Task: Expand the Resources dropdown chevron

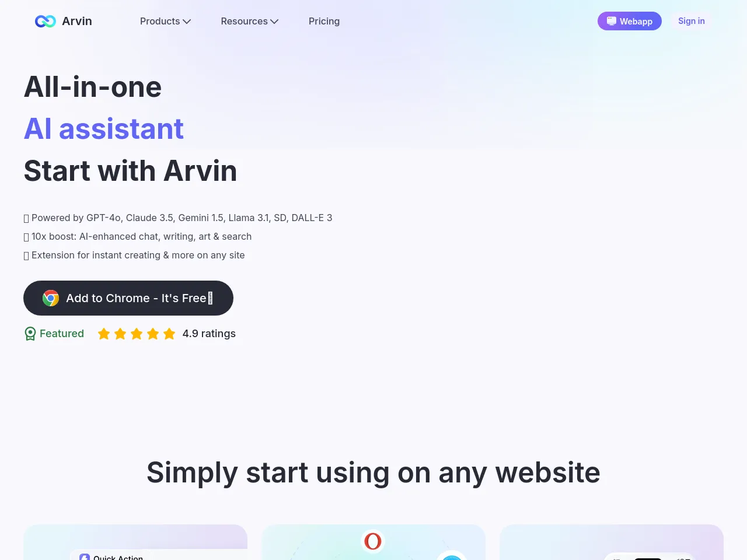Action: (274, 22)
